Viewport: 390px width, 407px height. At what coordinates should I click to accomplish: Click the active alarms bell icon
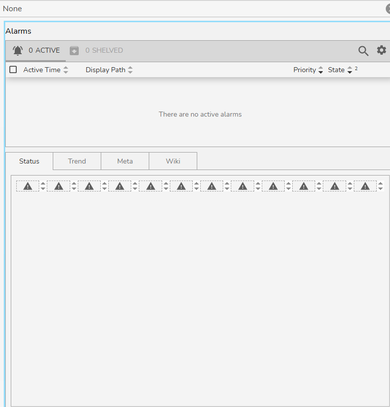pyautogui.click(x=18, y=50)
